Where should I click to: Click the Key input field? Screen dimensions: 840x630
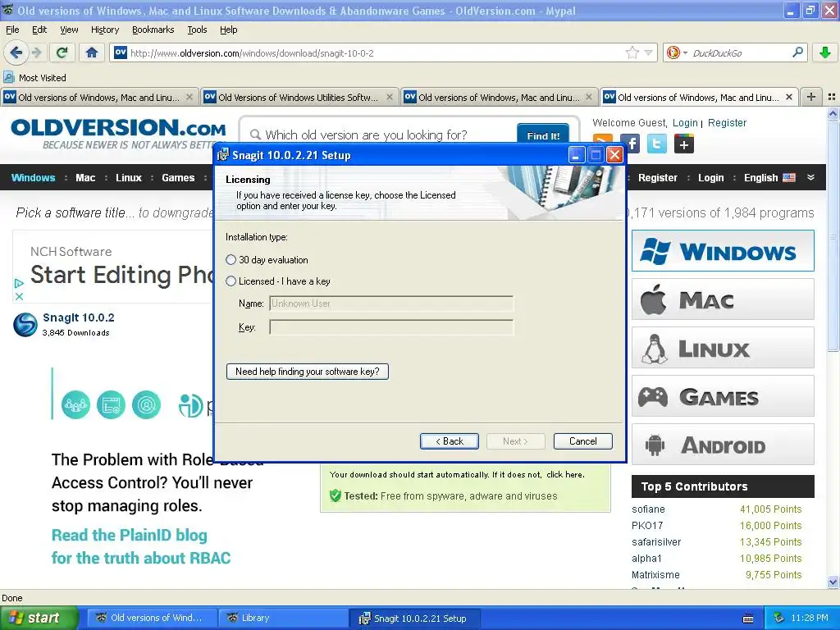[391, 327]
